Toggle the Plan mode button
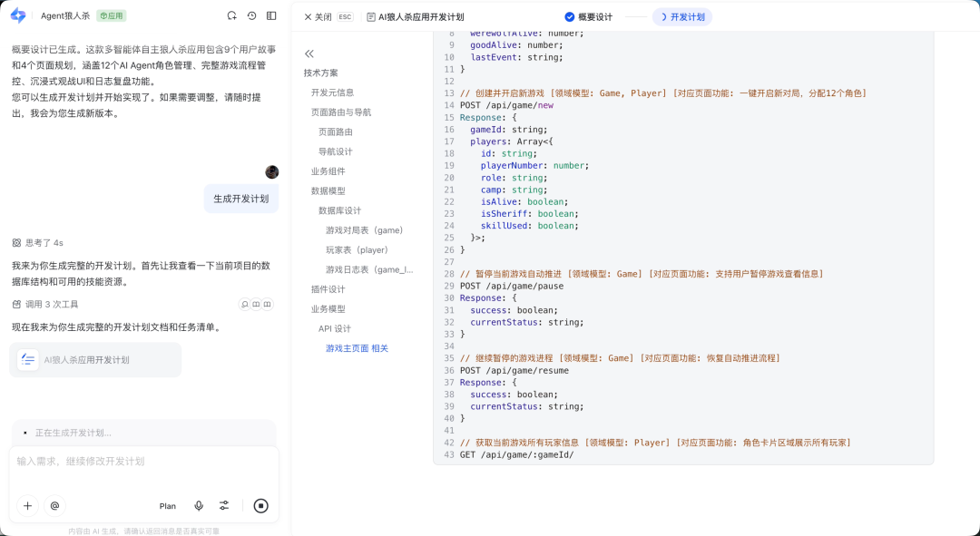This screenshot has width=980, height=536. [168, 506]
